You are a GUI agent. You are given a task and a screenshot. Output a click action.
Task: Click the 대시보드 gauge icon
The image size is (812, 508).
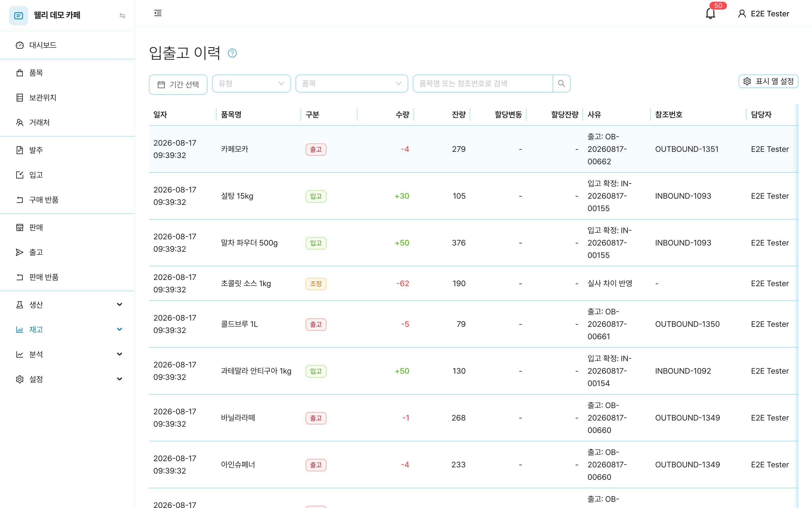20,45
